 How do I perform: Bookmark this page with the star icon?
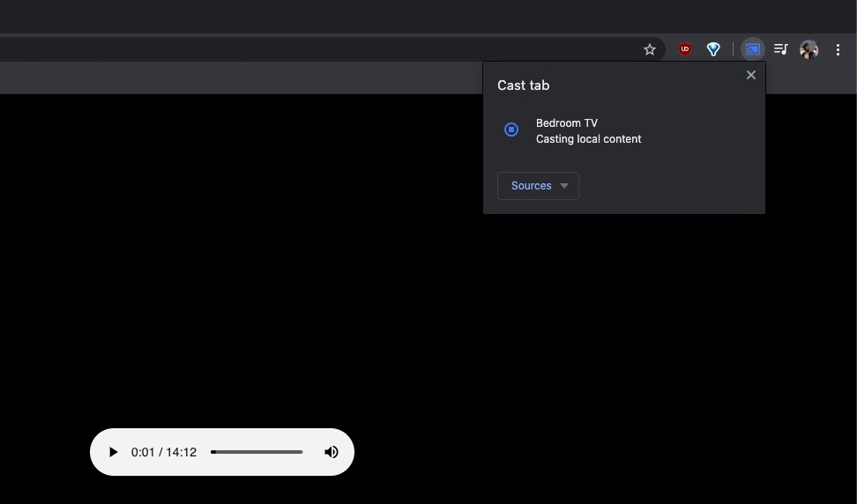650,49
